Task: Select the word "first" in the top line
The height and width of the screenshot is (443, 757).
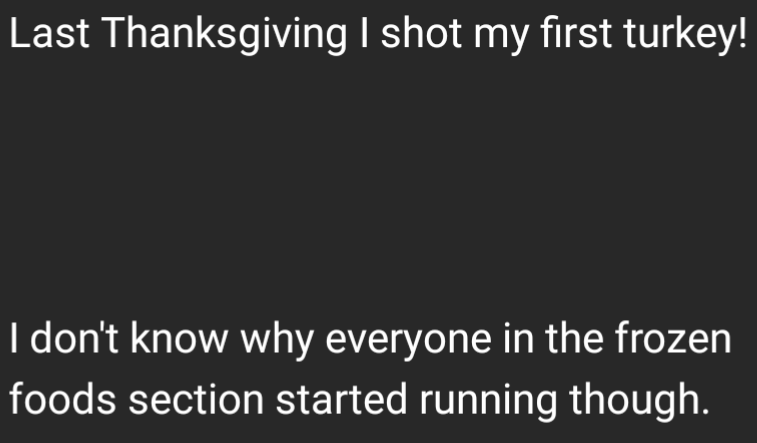Action: tap(576, 33)
